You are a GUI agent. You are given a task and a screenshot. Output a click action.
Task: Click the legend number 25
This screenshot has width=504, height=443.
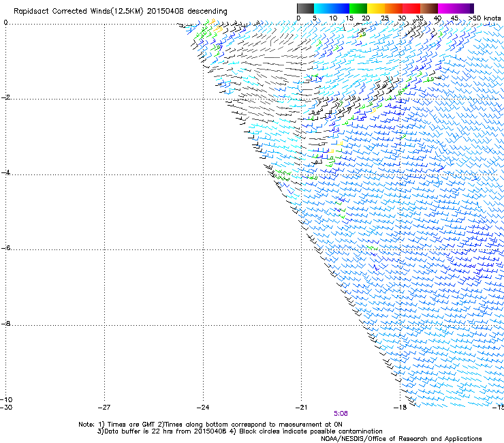(x=385, y=18)
